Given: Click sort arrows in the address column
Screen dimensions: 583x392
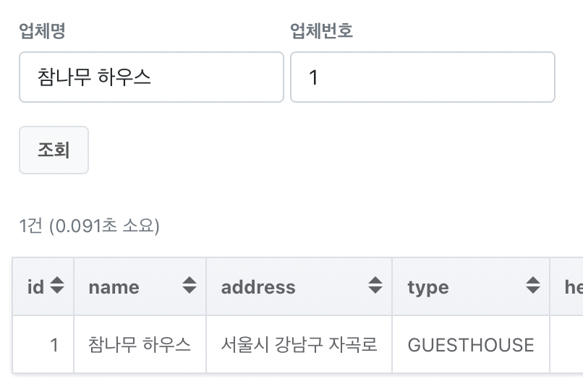Looking at the screenshot, I should pyautogui.click(x=375, y=286).
